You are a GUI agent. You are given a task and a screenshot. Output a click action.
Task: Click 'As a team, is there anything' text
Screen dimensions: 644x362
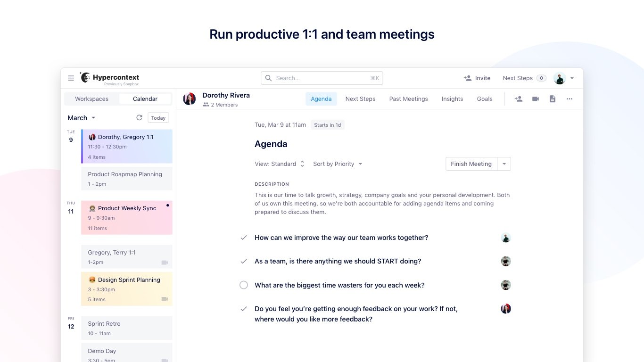[x=338, y=262]
